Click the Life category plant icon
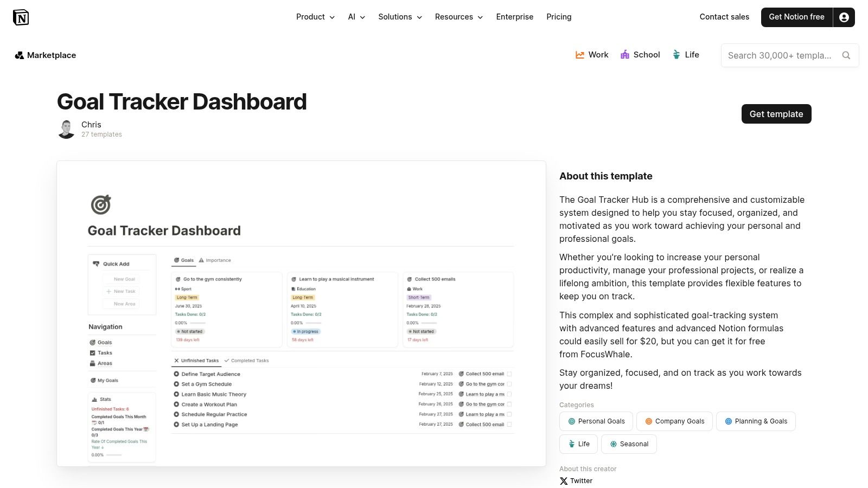This screenshot has width=868, height=488. point(571,444)
